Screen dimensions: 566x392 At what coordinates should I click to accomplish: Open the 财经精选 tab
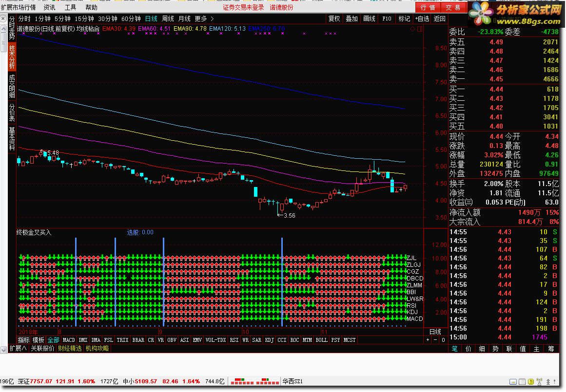tap(70, 348)
